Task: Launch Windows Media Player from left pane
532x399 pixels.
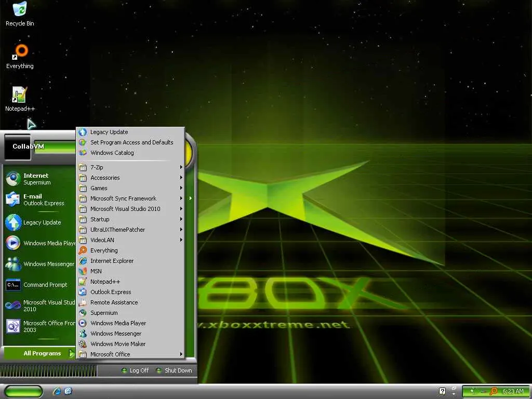Action: coord(39,243)
